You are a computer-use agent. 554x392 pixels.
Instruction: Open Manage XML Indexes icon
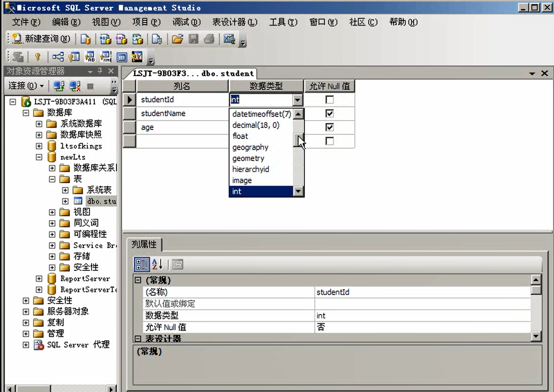coord(106,57)
